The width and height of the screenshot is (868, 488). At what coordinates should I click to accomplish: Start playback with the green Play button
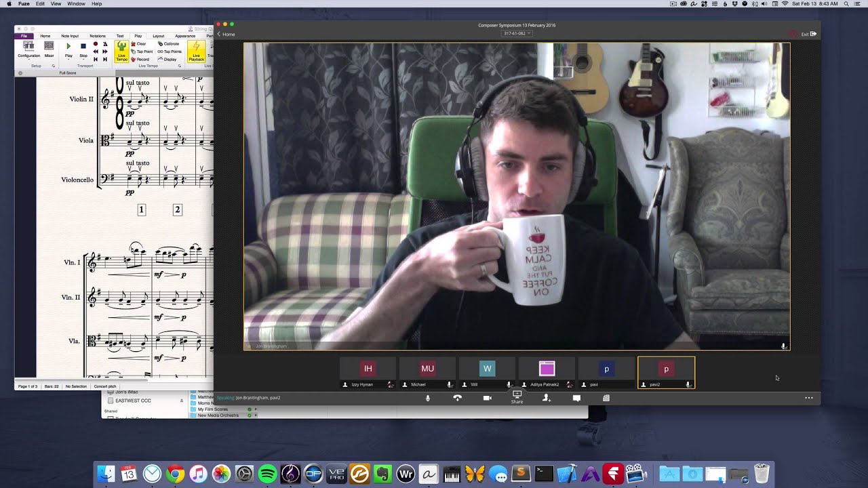pyautogui.click(x=68, y=46)
